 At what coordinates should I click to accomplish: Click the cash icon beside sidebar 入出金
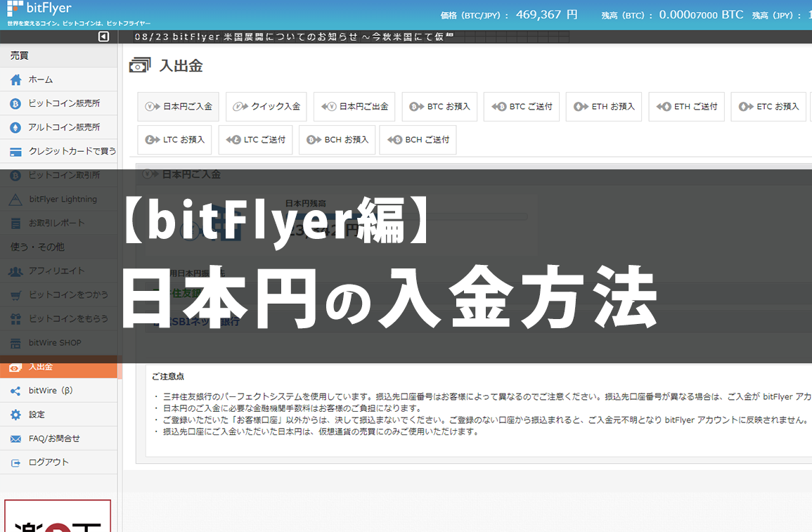click(x=15, y=367)
